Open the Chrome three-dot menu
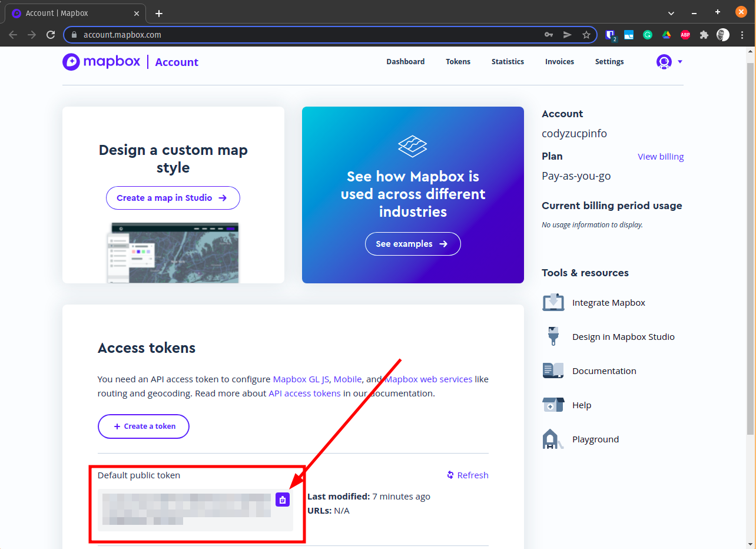756x549 pixels. [742, 35]
